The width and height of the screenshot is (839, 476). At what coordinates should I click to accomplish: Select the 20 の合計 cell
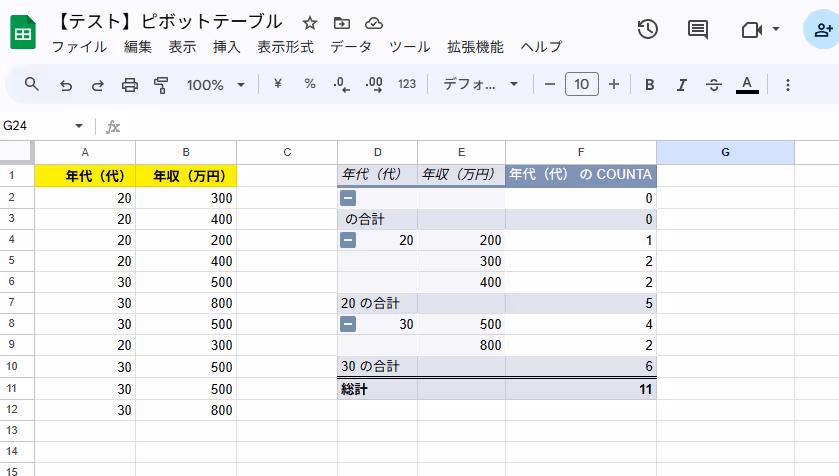377,303
